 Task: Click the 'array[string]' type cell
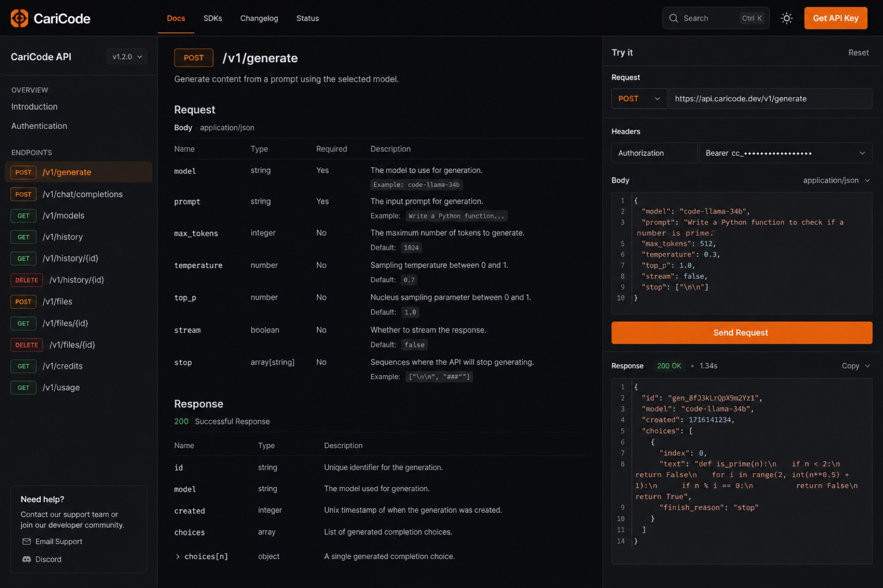(x=272, y=362)
